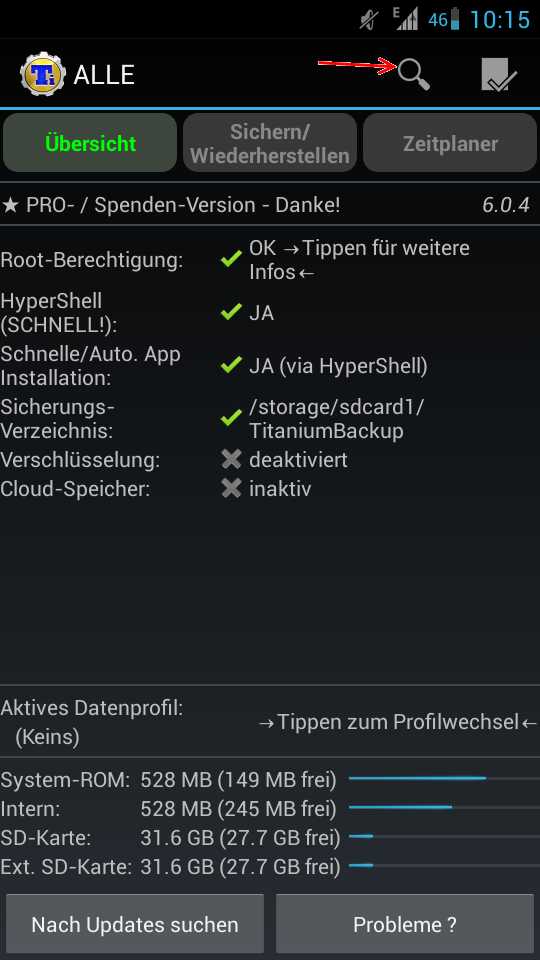Tap the Titanium Backup app logo
Image resolution: width=540 pixels, height=960 pixels.
click(42, 75)
